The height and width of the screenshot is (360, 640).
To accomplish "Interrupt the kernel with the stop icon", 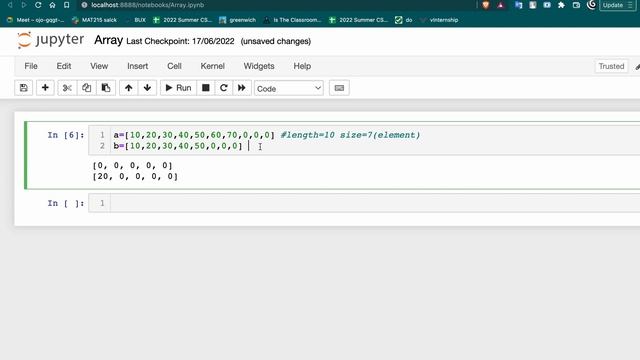I will (206, 88).
